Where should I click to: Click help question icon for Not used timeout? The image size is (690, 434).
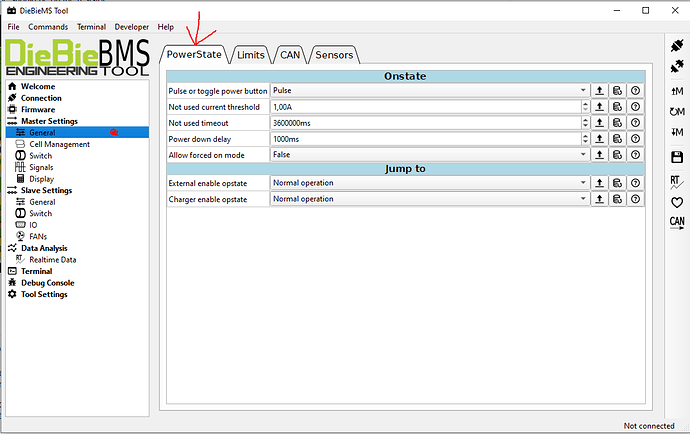(x=635, y=123)
